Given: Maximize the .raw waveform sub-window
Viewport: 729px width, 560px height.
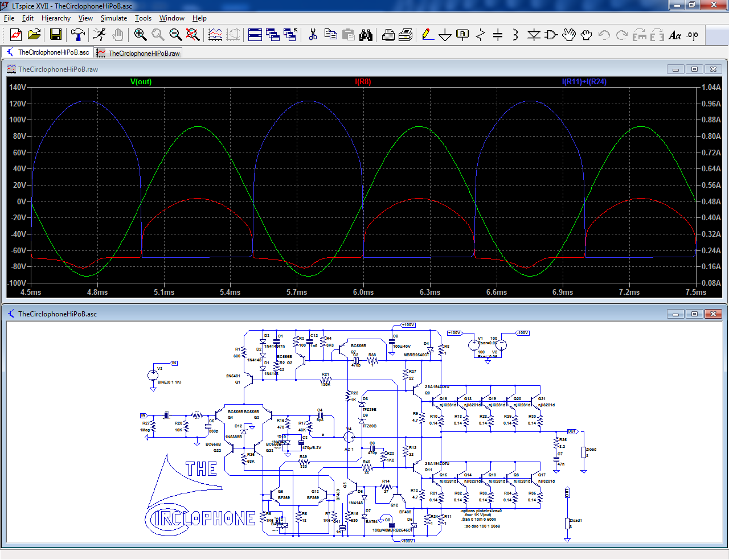Looking at the screenshot, I should click(694, 69).
